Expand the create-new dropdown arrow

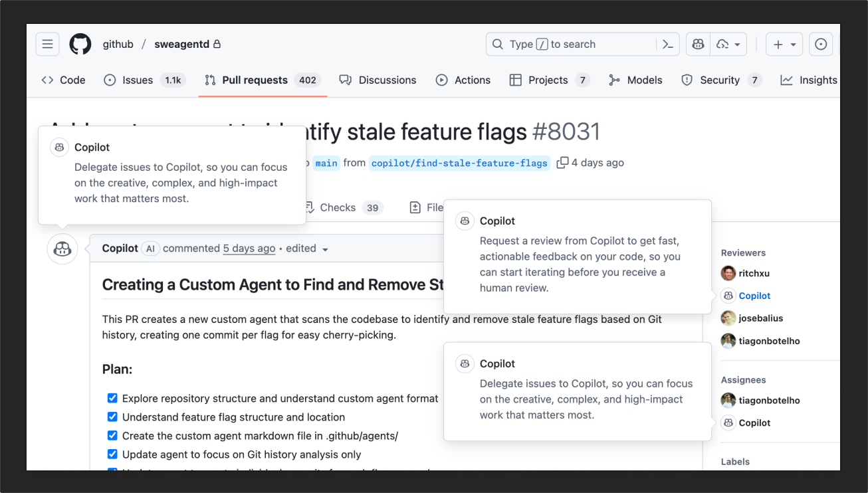tap(794, 45)
